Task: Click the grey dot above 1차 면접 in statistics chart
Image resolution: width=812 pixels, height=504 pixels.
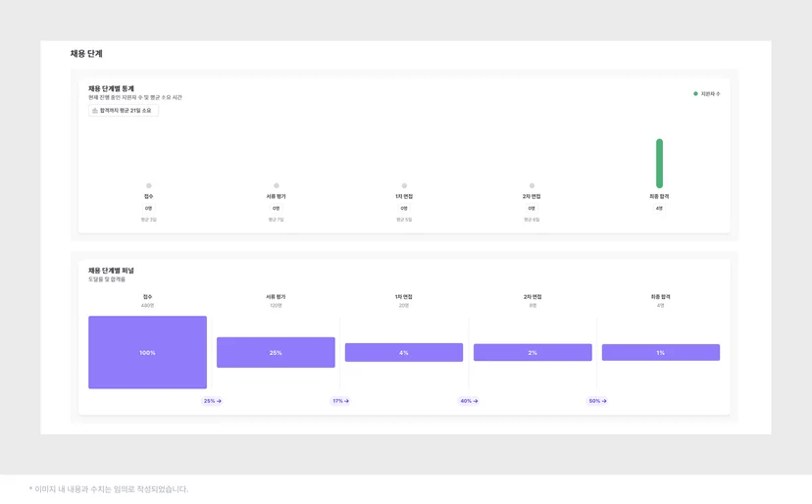Action: pos(404,185)
